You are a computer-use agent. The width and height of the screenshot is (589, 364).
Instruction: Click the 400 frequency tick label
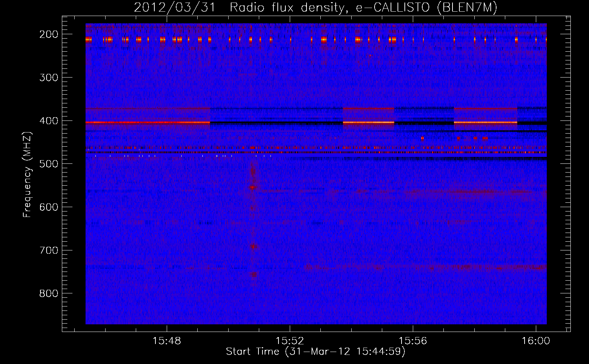click(49, 121)
